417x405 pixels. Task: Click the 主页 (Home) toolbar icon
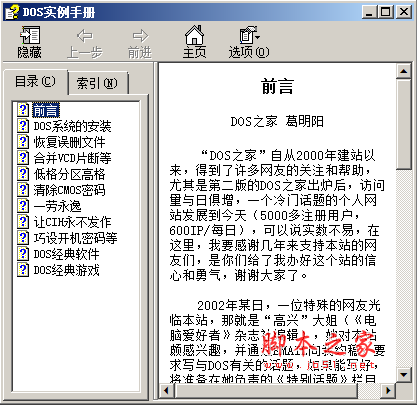click(194, 35)
